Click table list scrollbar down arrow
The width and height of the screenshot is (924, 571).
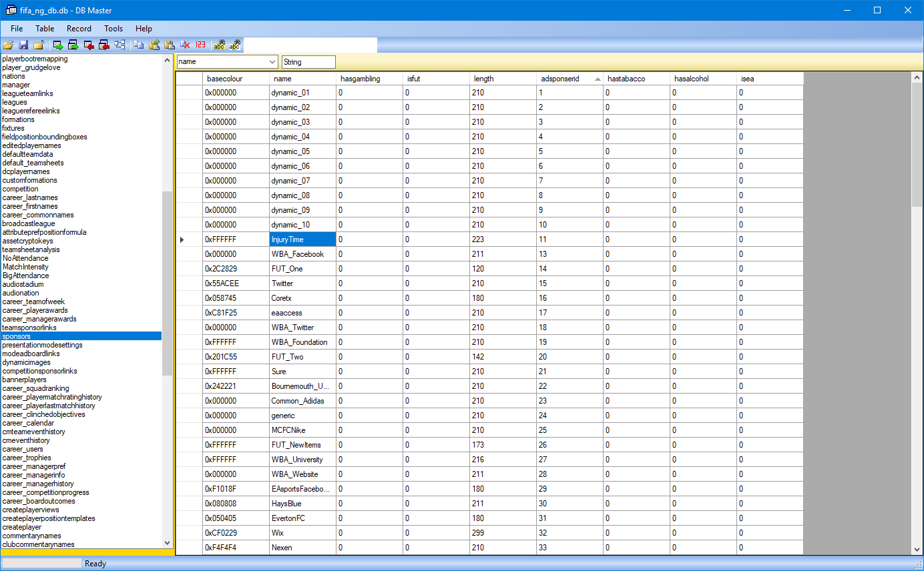pos(167,543)
